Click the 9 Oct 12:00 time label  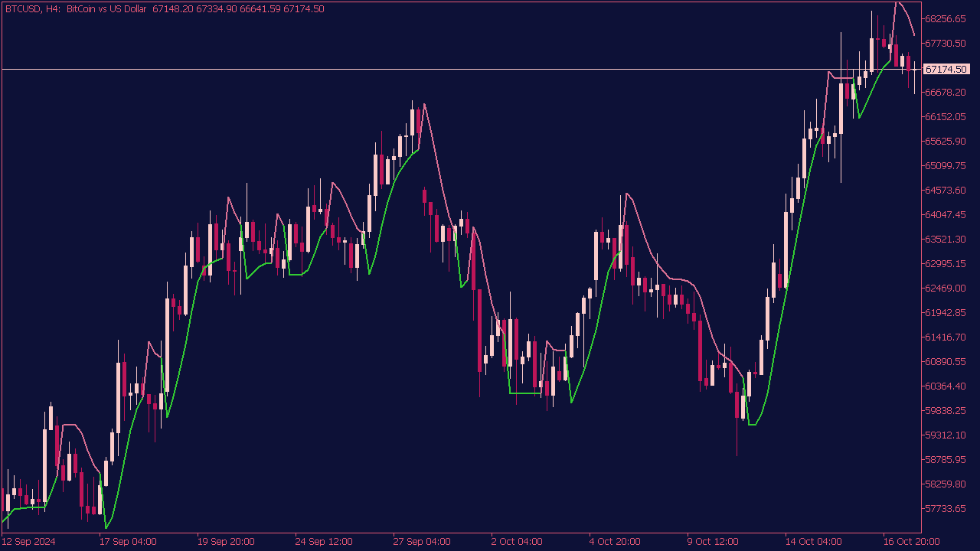(x=713, y=542)
